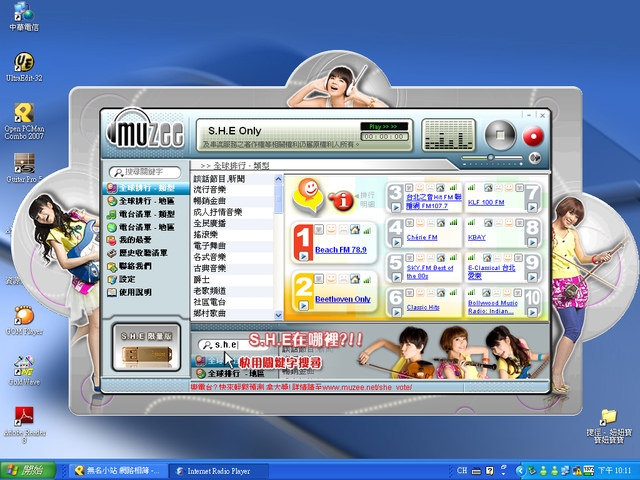The image size is (640, 480).
Task: Click the 聯絡我們 contact icon
Action: pyautogui.click(x=112, y=267)
